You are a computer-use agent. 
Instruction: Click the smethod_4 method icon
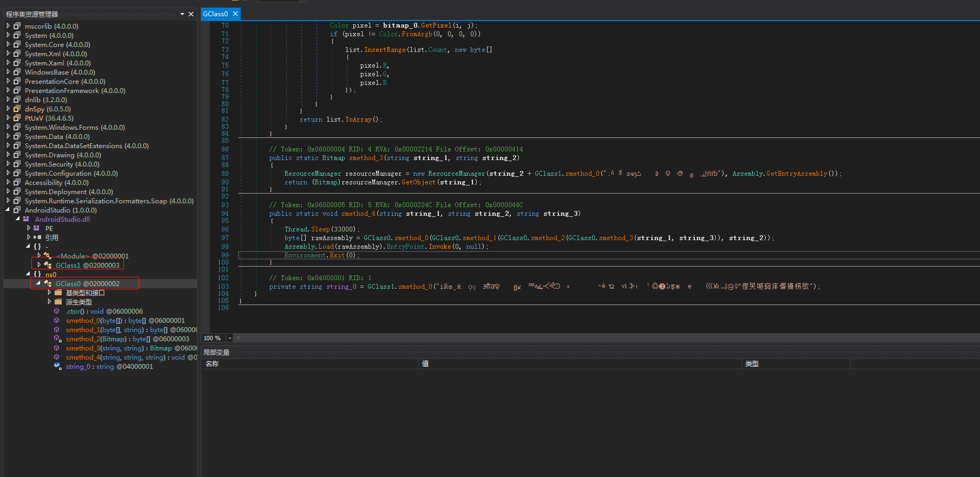pos(57,357)
